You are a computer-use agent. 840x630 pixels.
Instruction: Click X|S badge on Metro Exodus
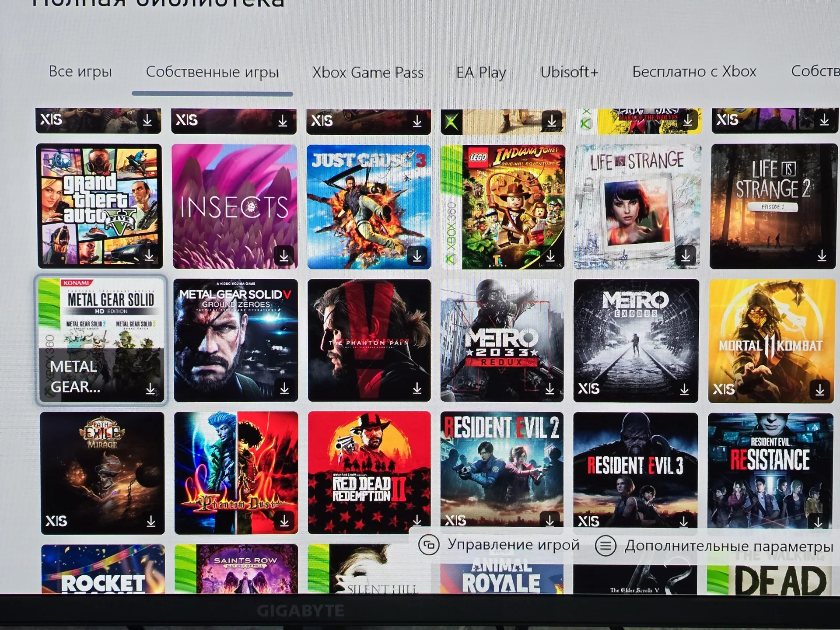pyautogui.click(x=589, y=388)
